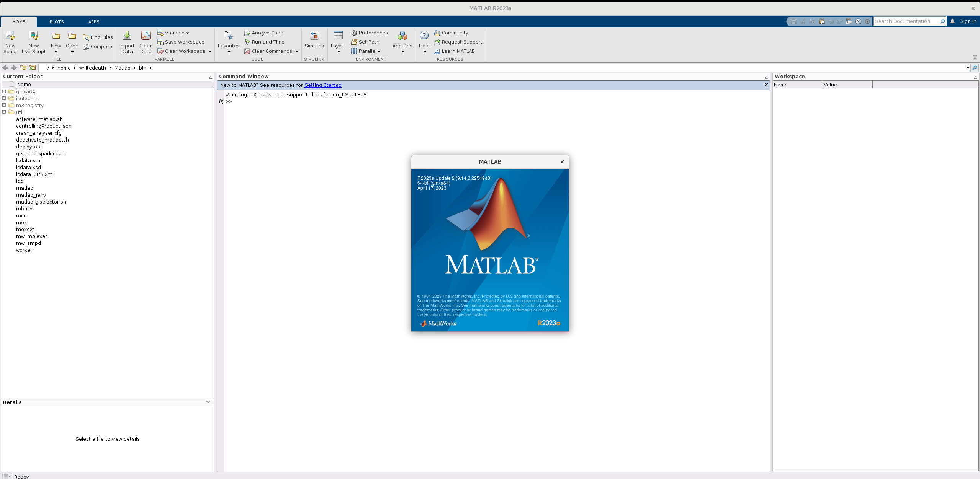Select the HOME tab
980x479 pixels.
click(x=19, y=22)
